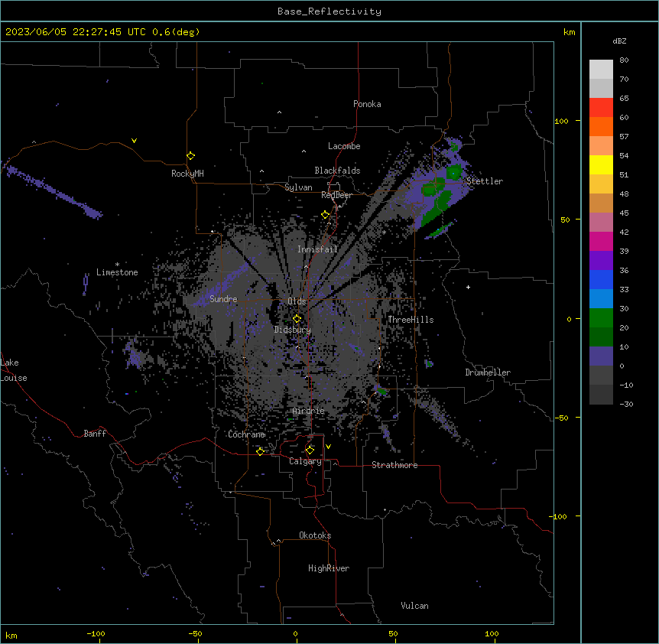659x644 pixels.
Task: Select the Drumheller label
Action: 488,372
